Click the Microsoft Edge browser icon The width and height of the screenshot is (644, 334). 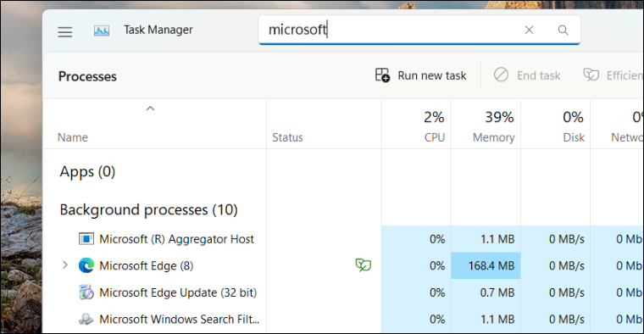[86, 266]
